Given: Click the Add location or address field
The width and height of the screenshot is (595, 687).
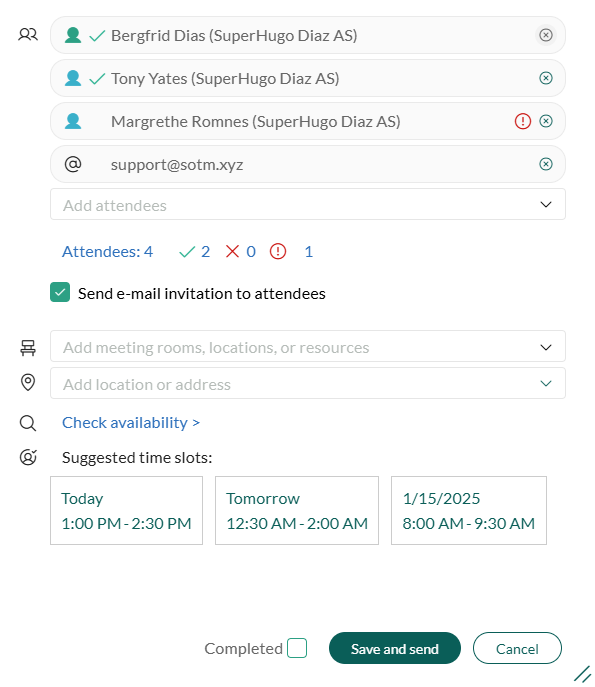Looking at the screenshot, I should [x=308, y=383].
